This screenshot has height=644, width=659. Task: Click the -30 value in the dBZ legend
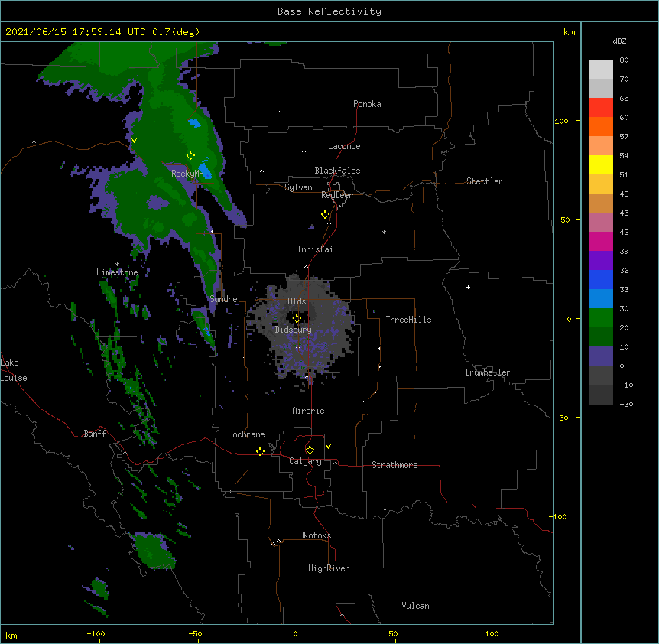point(626,404)
